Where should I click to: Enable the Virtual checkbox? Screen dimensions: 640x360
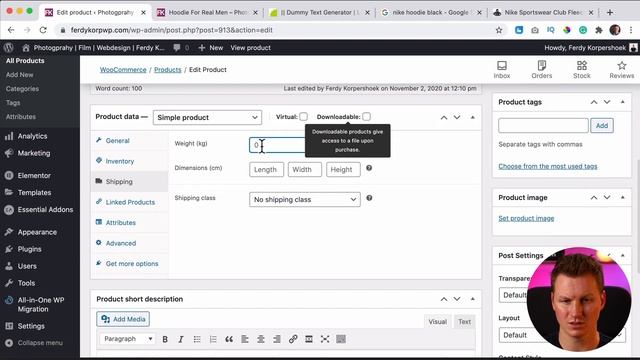(303, 117)
